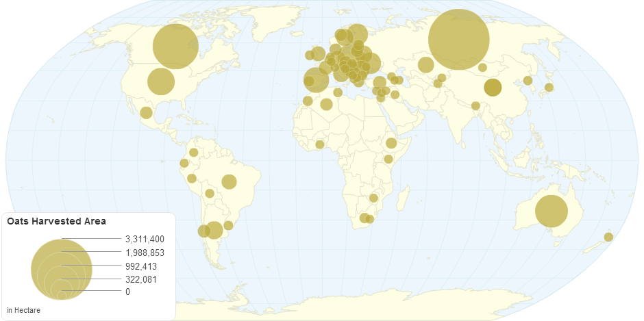Click the United States bubble

[161, 81]
